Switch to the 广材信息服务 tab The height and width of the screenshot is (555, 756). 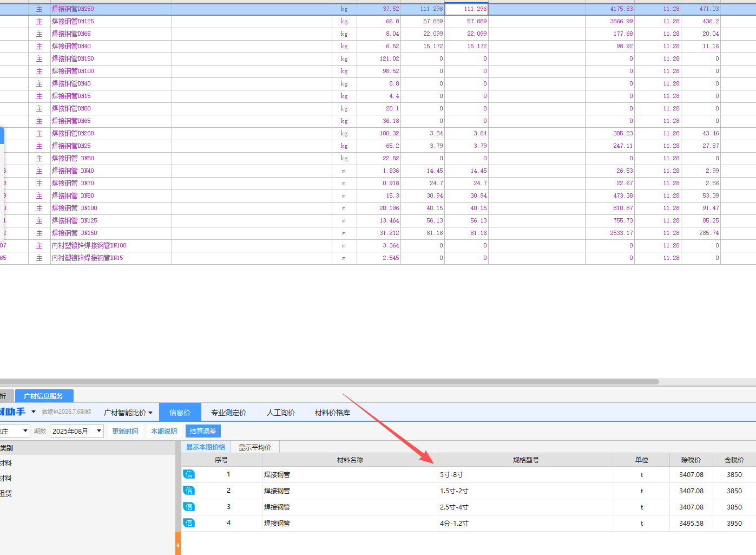tap(44, 396)
